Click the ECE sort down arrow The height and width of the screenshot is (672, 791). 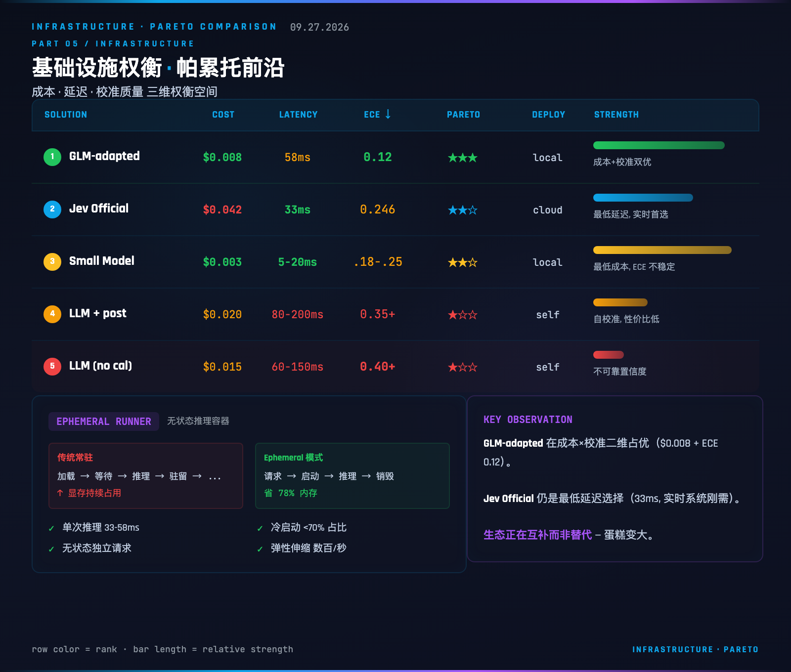click(x=388, y=114)
